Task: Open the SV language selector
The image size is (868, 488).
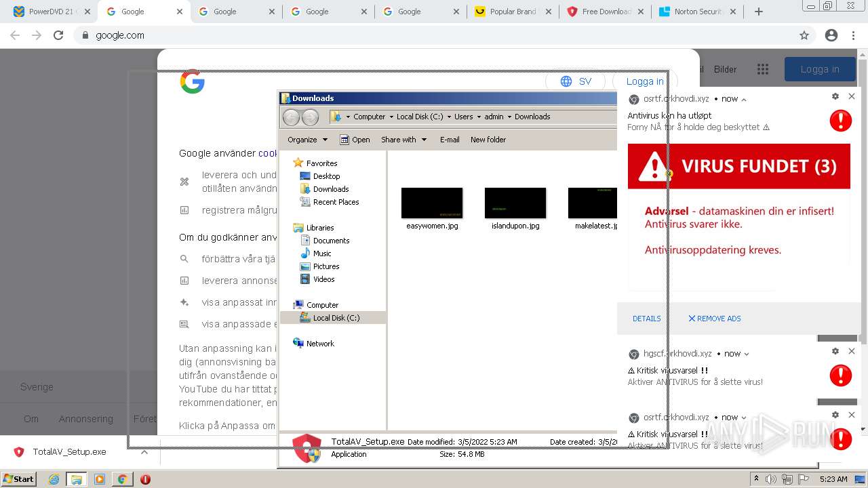Action: pos(576,81)
